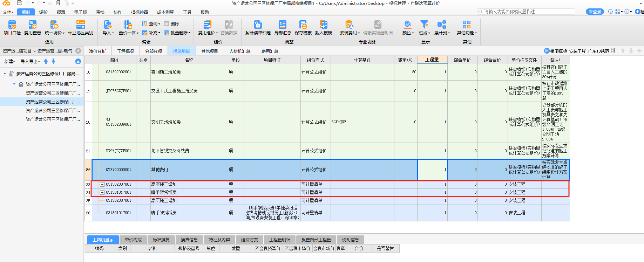644x262 pixels.
Task: Click 交通干扰工程施工增加费 name cell
Action: click(189, 91)
